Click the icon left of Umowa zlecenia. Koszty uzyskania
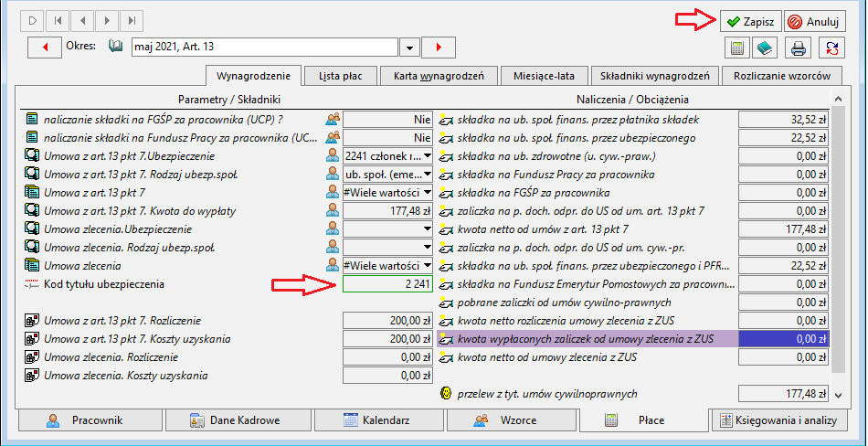 point(32,376)
